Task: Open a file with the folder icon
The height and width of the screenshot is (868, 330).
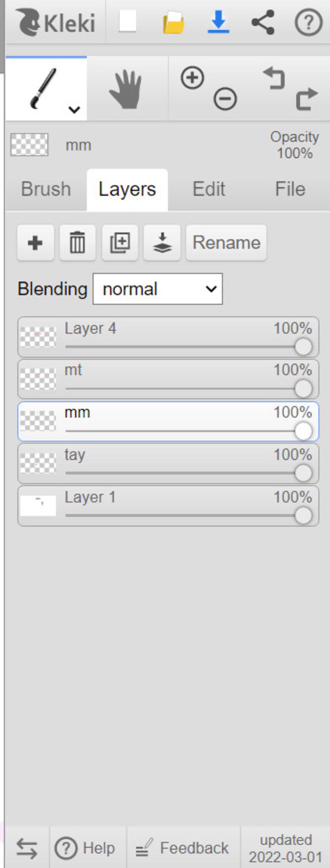Action: [174, 23]
